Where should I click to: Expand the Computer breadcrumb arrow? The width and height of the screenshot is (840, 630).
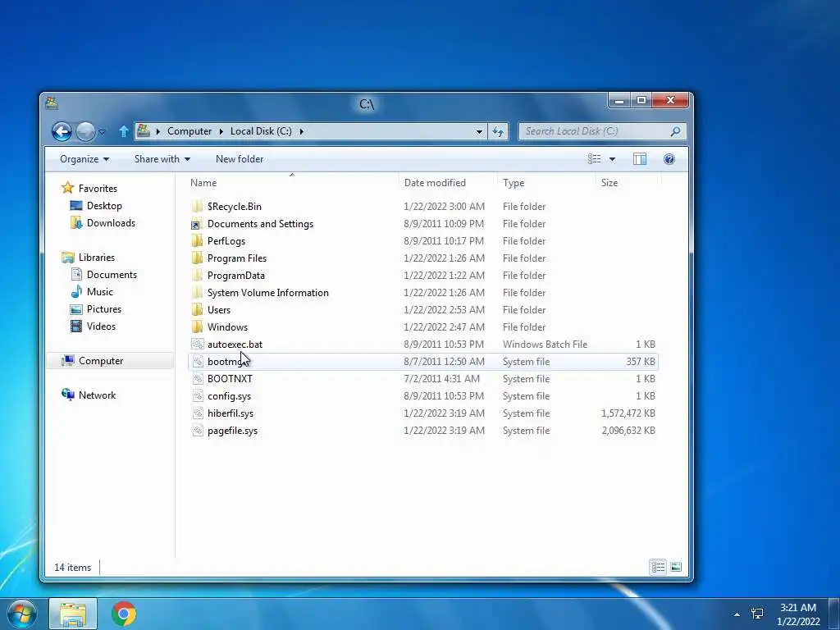point(221,131)
